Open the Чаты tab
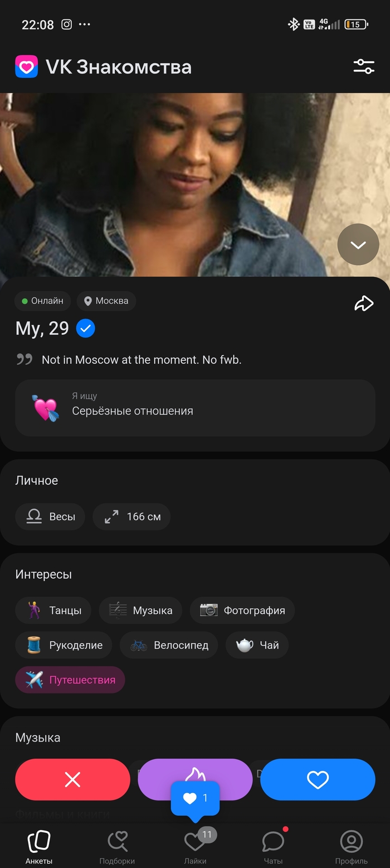The image size is (390, 868). [273, 845]
